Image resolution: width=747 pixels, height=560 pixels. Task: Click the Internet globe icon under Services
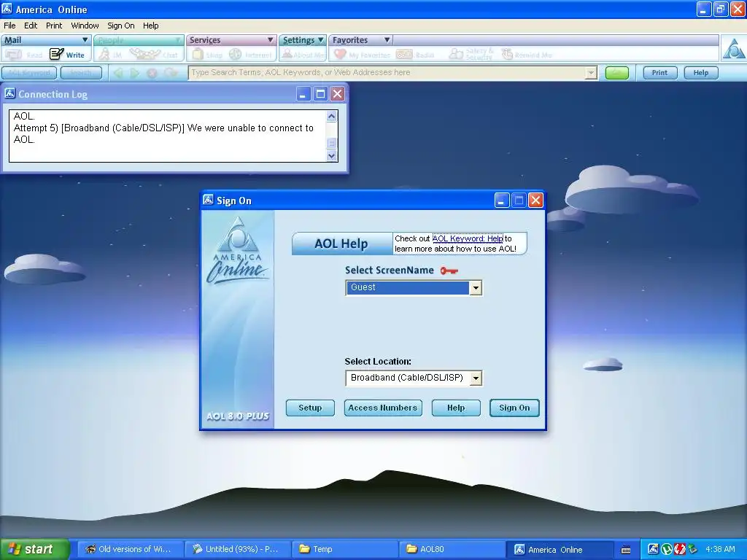point(236,54)
